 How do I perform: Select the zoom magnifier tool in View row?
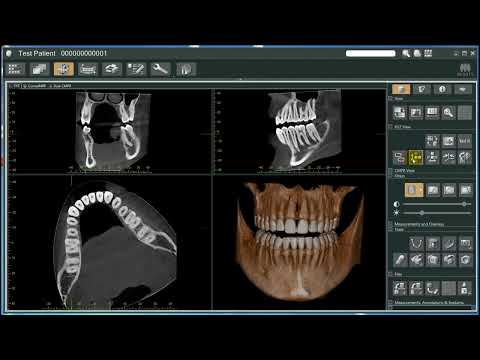coord(448,113)
